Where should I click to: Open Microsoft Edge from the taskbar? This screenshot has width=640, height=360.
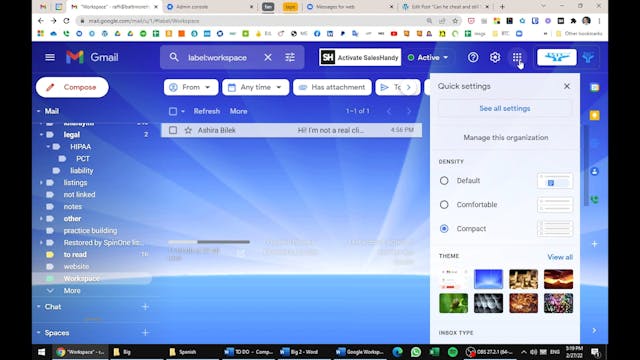point(397,351)
